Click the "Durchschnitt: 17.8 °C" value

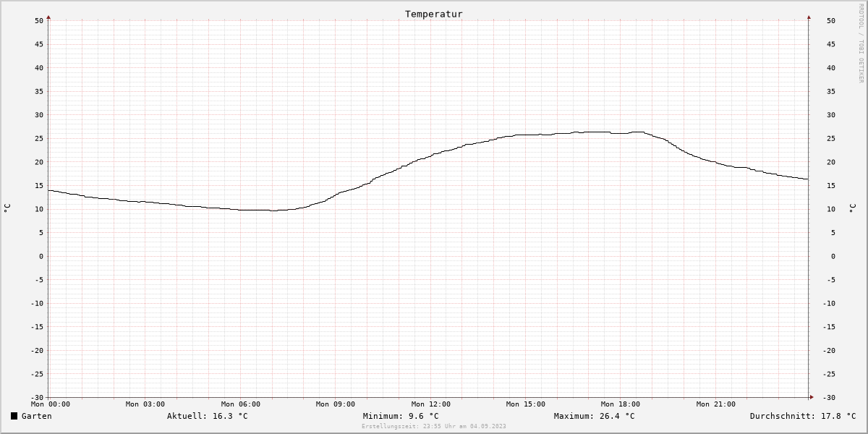(803, 416)
